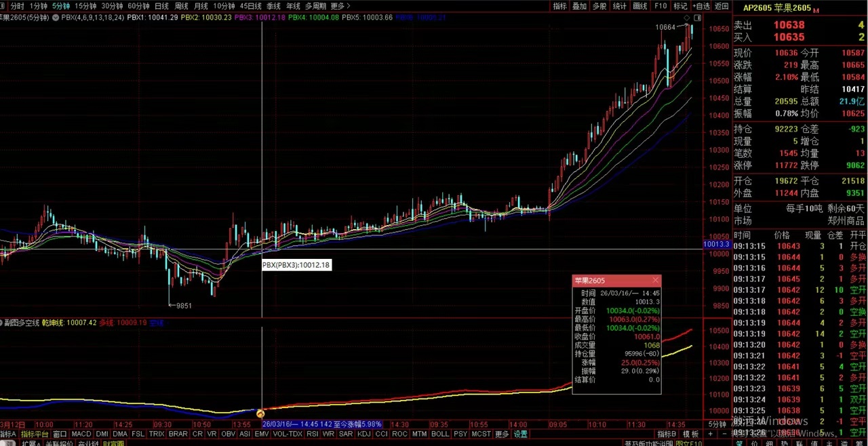Apply the MCST indicator

[481, 434]
